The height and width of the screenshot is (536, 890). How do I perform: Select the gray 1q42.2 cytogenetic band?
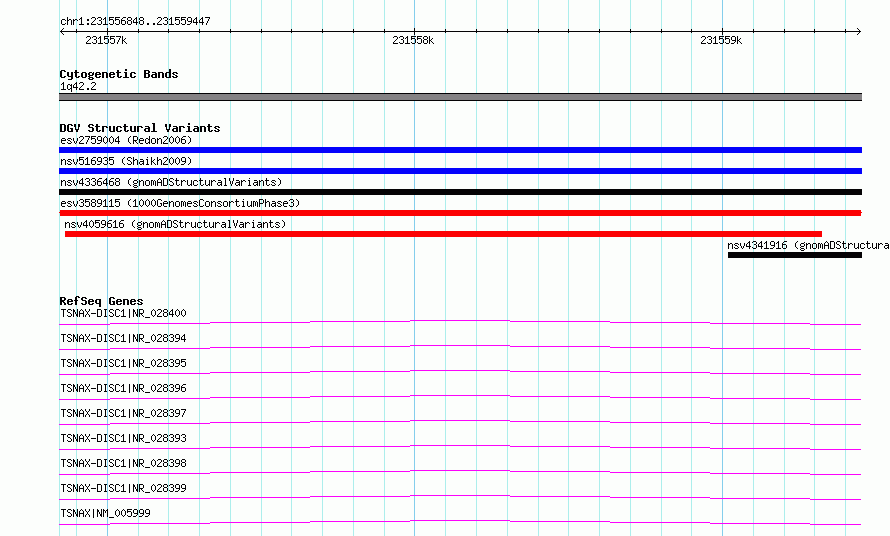pos(460,97)
